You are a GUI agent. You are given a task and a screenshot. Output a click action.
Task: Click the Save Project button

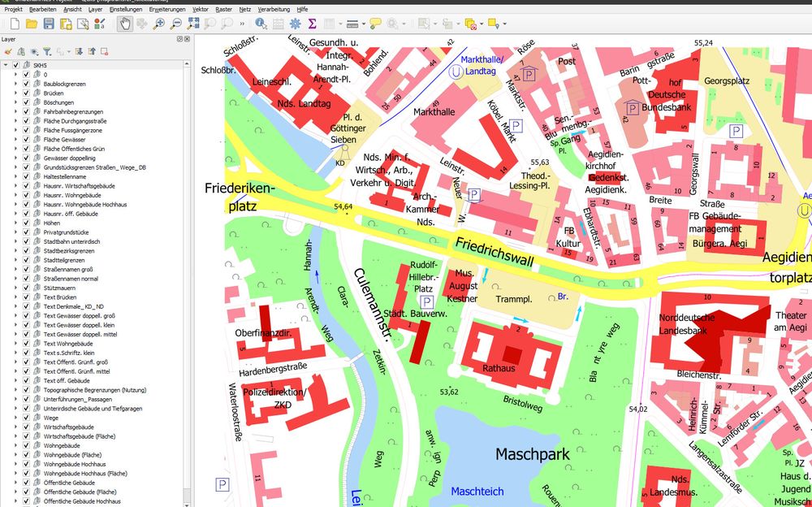49,25
